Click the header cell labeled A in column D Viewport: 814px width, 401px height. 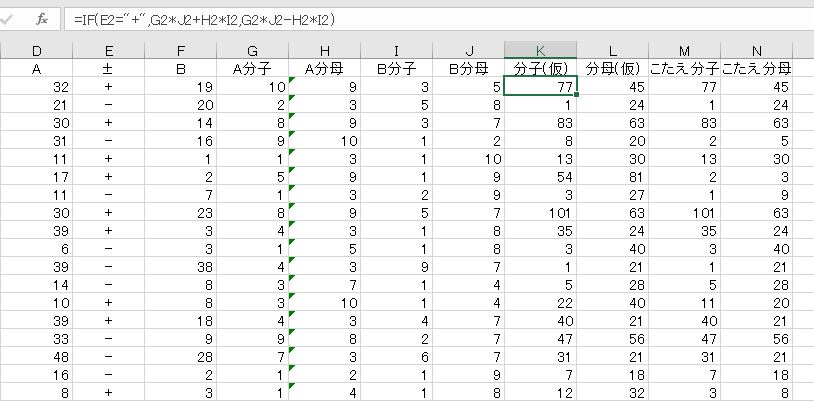point(36,69)
